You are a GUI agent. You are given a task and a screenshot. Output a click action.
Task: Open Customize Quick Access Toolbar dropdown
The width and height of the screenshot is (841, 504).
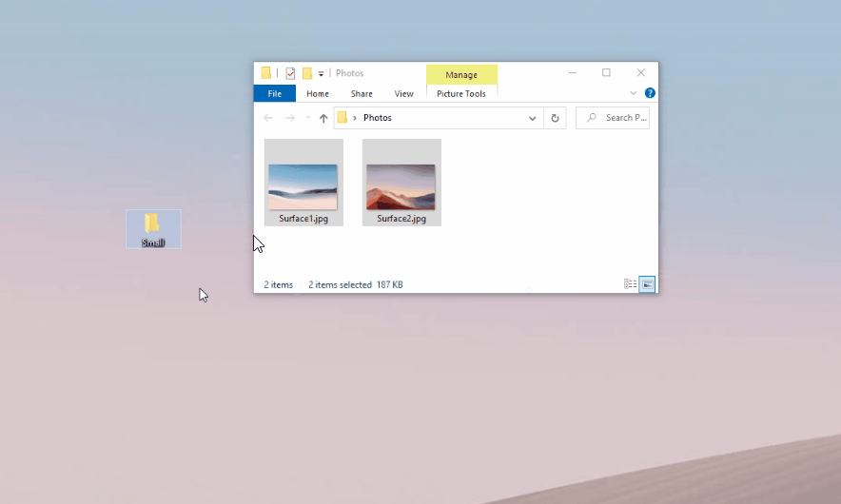[321, 74]
